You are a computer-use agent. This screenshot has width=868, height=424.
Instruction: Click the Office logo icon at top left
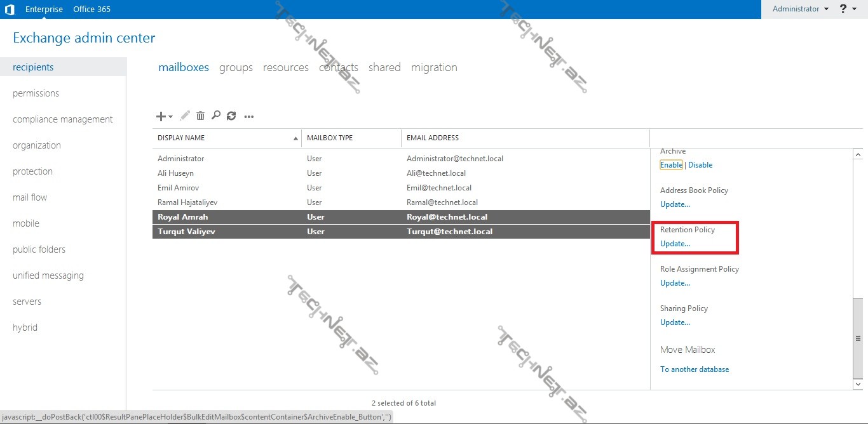tap(10, 10)
